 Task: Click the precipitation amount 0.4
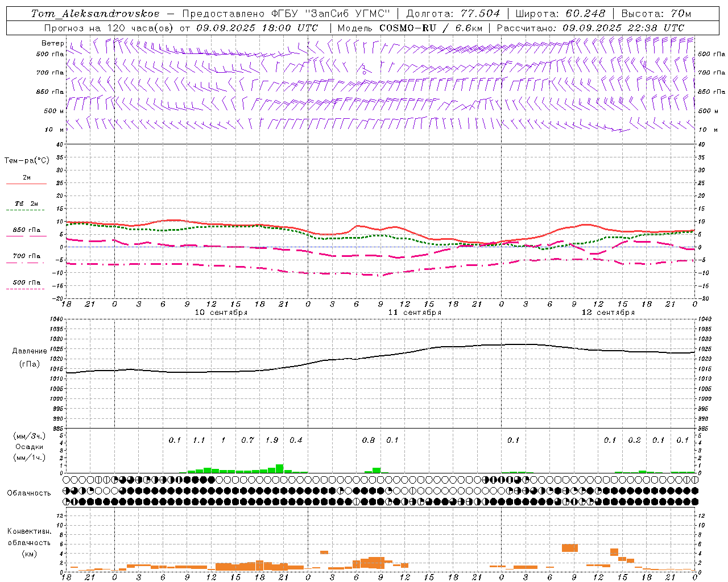296,440
